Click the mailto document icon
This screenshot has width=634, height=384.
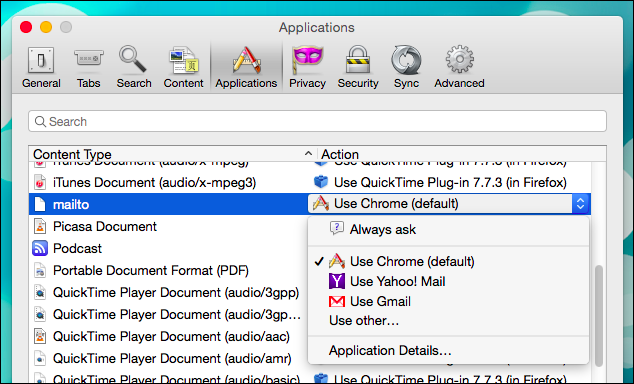pos(40,204)
